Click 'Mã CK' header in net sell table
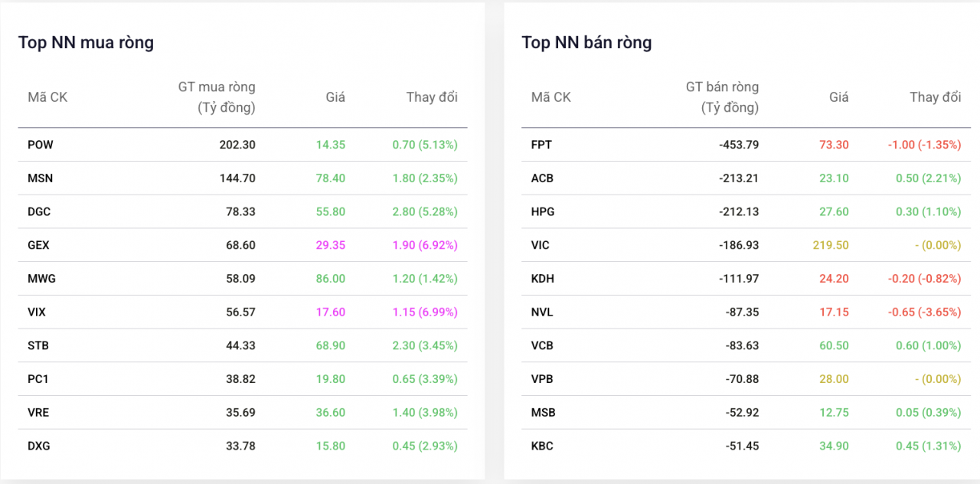980x484 pixels. pos(551,97)
